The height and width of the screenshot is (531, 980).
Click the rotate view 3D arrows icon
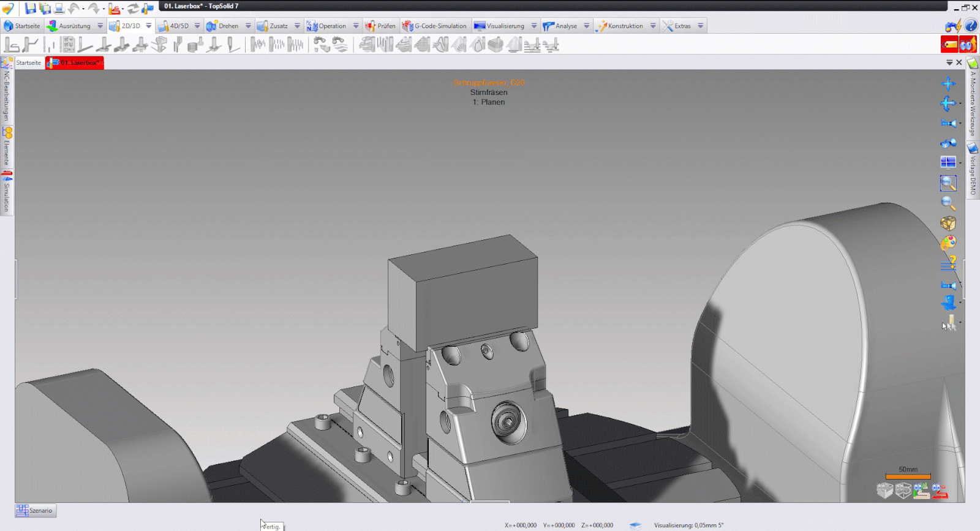click(x=948, y=104)
